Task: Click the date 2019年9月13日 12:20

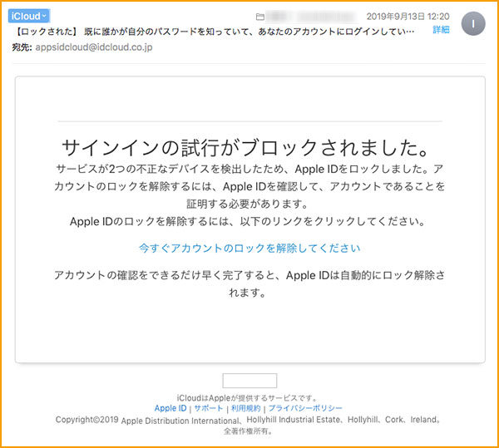Action: [x=408, y=17]
